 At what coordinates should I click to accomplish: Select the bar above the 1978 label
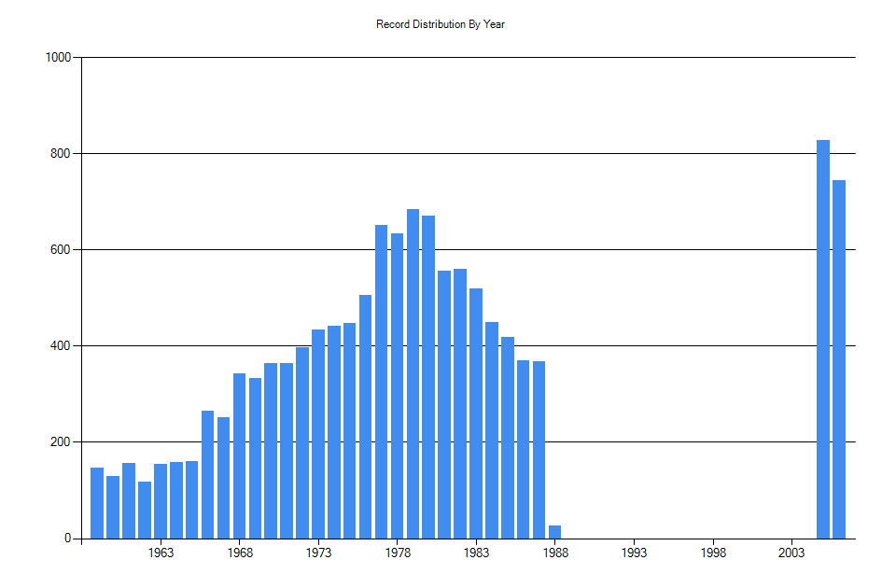(397, 386)
